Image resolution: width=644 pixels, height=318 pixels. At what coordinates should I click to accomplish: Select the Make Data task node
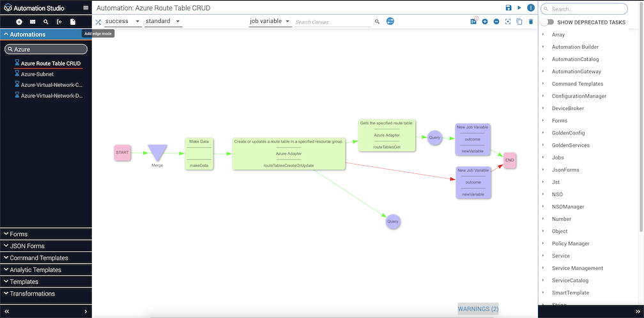pos(199,154)
